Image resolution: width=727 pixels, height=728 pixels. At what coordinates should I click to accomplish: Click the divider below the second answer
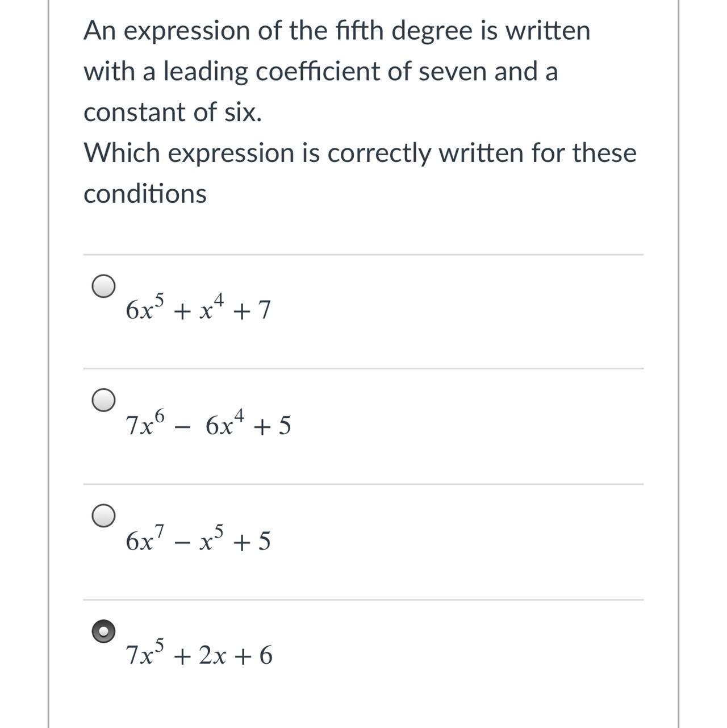(x=363, y=483)
